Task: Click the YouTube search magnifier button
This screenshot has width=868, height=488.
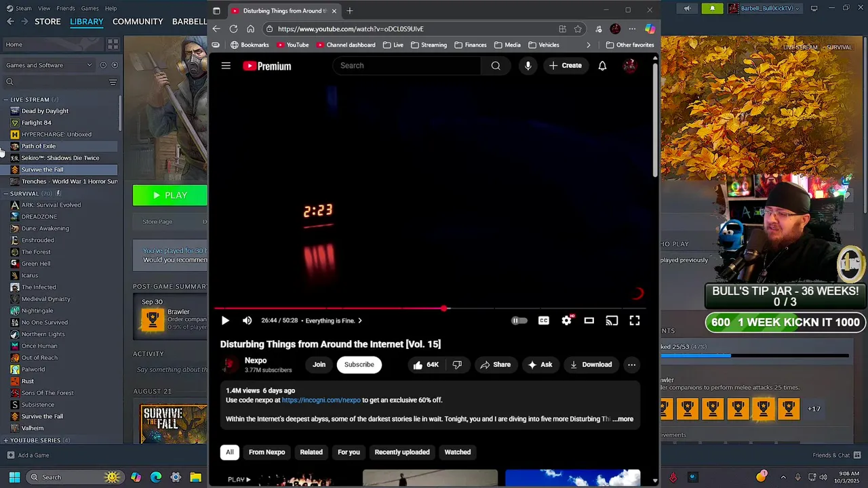Action: pos(496,66)
